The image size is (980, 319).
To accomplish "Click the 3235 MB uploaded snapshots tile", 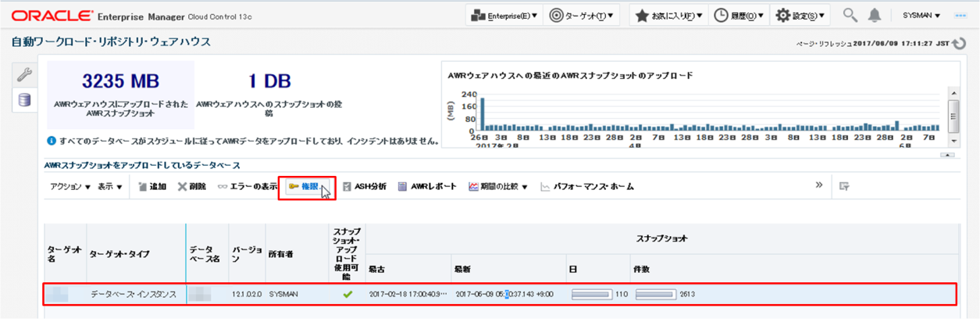I will pyautogui.click(x=121, y=95).
